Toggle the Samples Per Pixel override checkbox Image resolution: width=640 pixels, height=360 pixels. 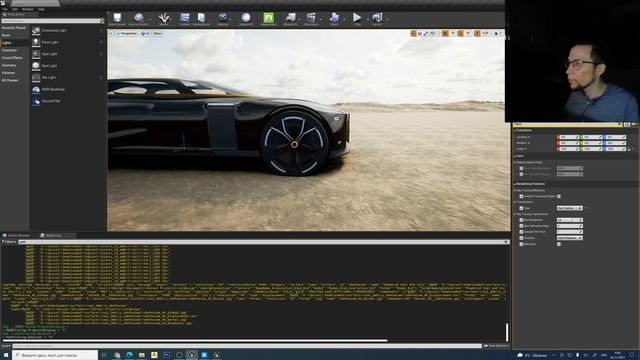click(521, 232)
